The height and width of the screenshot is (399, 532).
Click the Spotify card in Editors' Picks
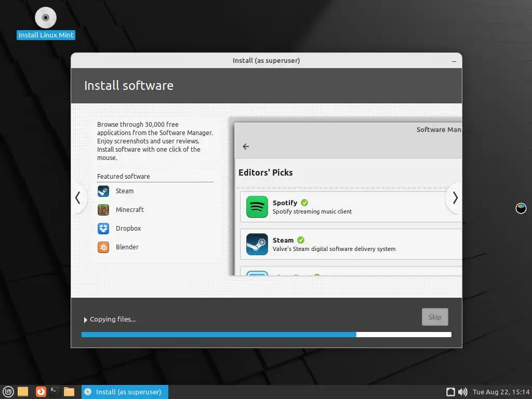351,207
